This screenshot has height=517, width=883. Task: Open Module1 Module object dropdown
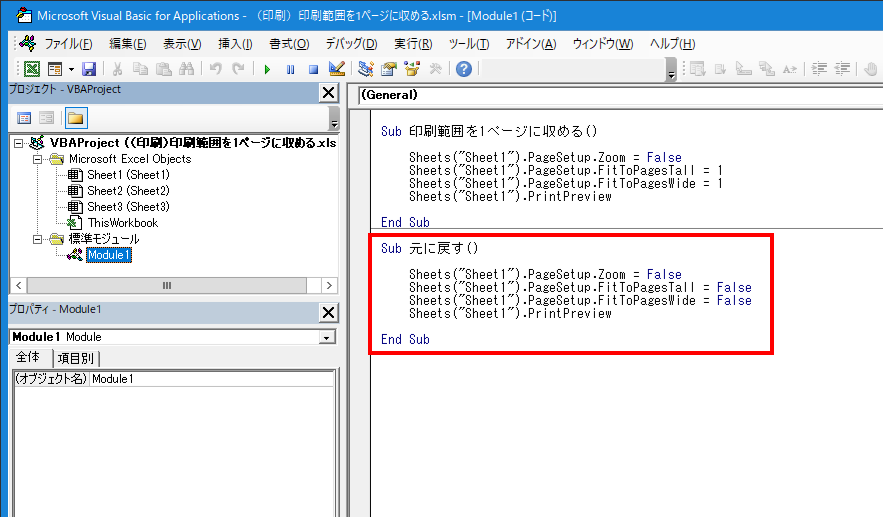tap(327, 337)
